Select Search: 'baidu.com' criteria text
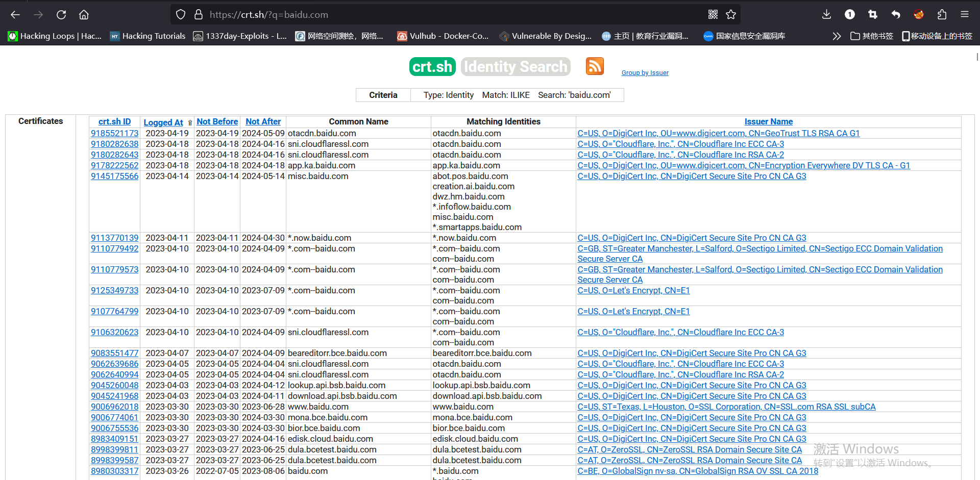The image size is (980, 480). pos(574,95)
